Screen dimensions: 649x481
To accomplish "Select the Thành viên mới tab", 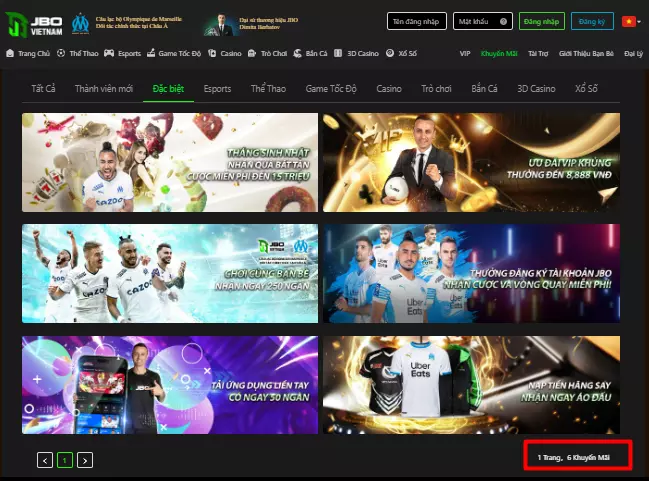I will [x=104, y=89].
